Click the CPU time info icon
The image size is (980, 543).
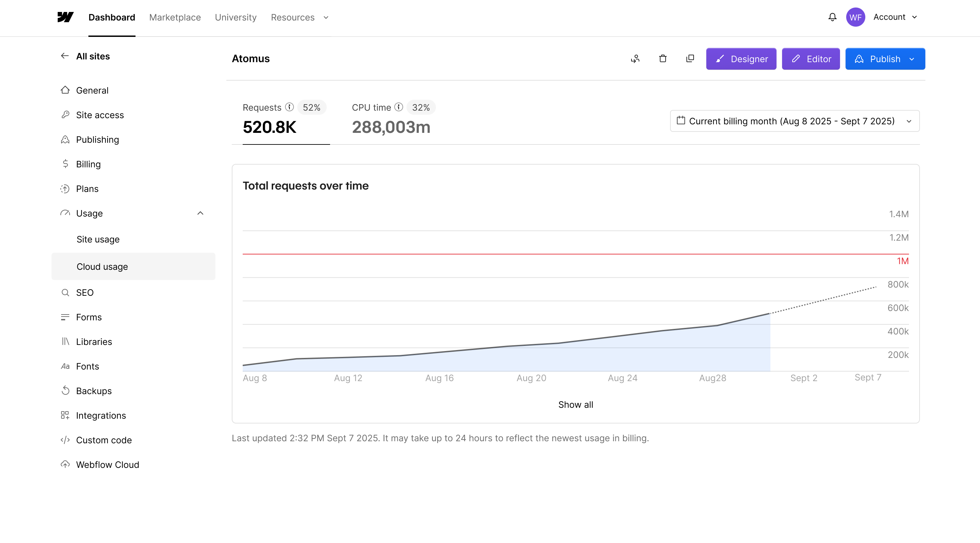398,107
